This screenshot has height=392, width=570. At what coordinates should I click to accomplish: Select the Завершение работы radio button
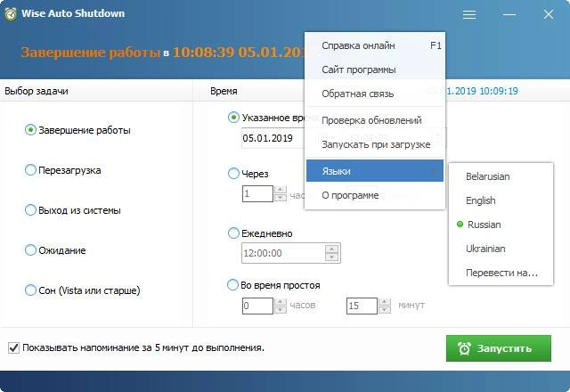tap(30, 130)
